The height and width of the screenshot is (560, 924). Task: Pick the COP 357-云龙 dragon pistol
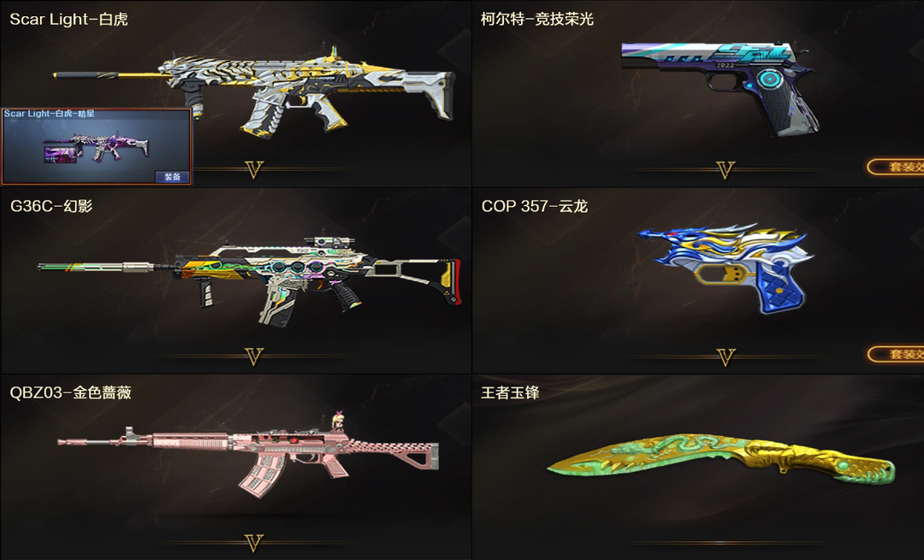(725, 268)
